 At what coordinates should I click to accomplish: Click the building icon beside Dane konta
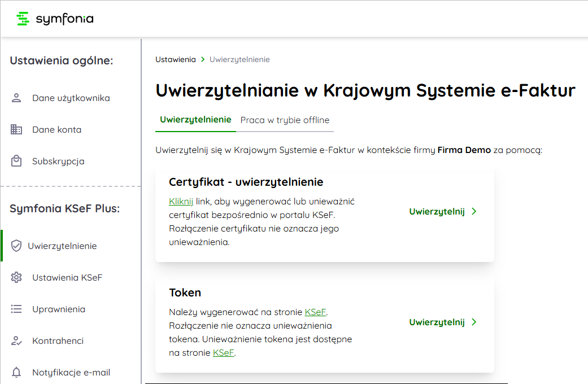pos(16,129)
